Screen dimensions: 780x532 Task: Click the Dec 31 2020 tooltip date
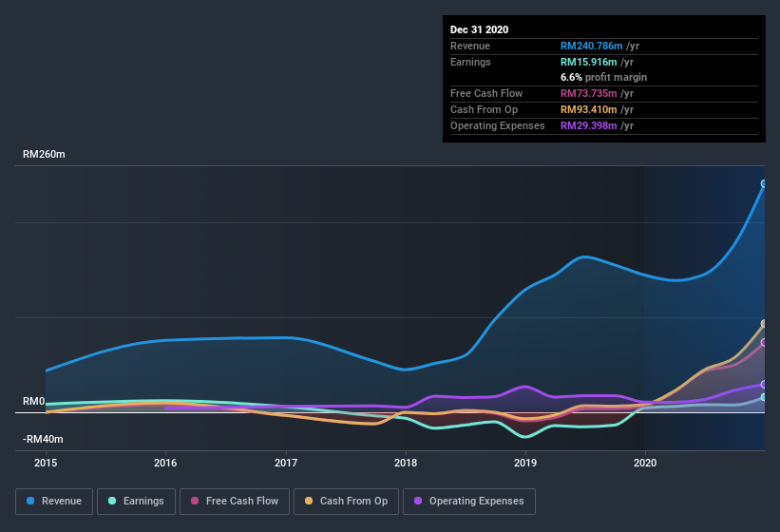(479, 29)
